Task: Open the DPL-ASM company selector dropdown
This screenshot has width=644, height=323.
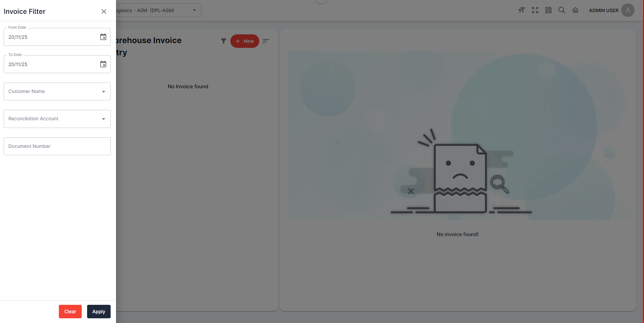Action: 158,10
